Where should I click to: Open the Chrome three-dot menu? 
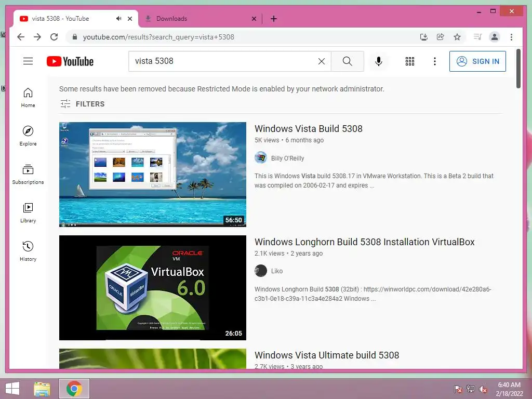tap(511, 37)
